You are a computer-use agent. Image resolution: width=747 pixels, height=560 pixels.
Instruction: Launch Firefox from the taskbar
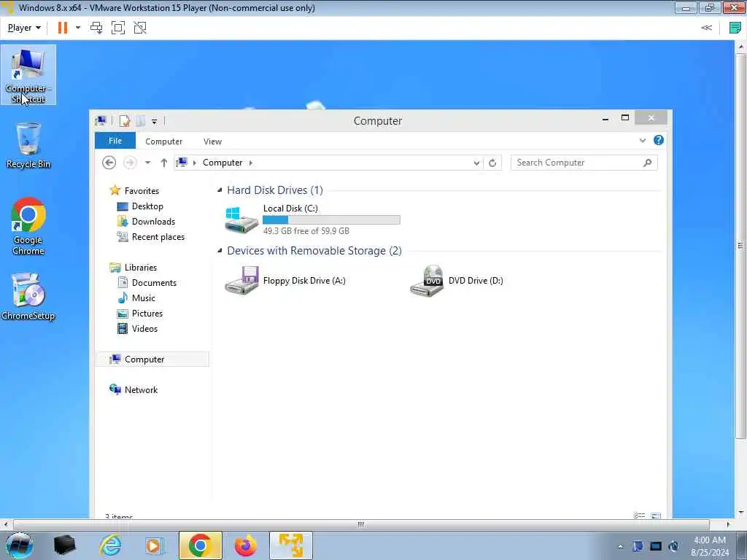245,545
